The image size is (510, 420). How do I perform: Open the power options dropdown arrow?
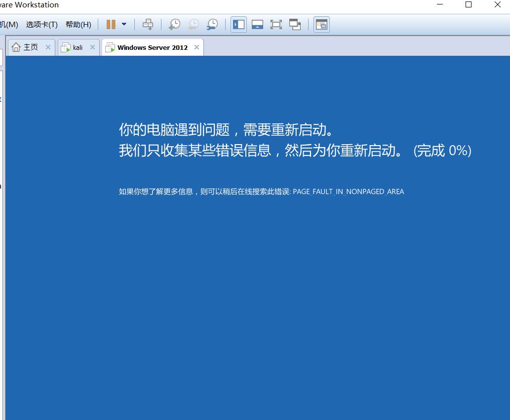(x=124, y=24)
